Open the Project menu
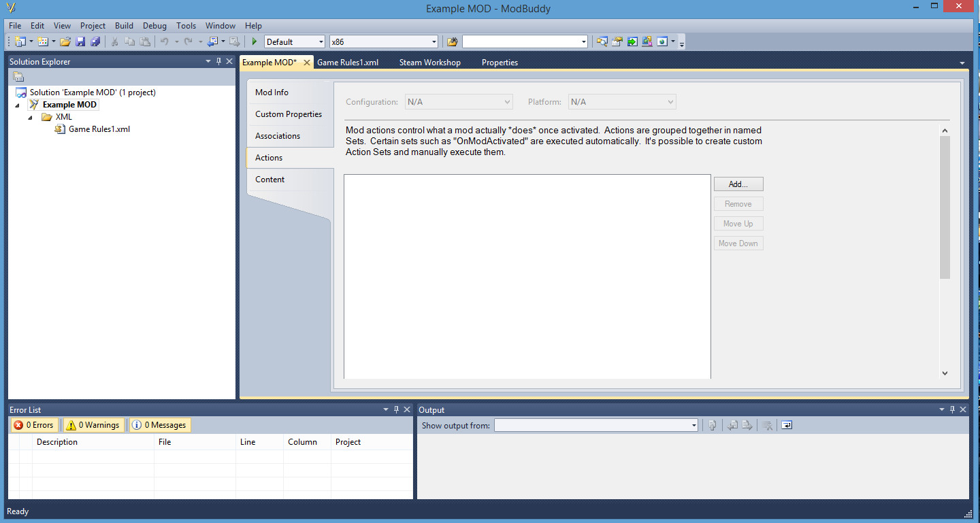 point(93,26)
